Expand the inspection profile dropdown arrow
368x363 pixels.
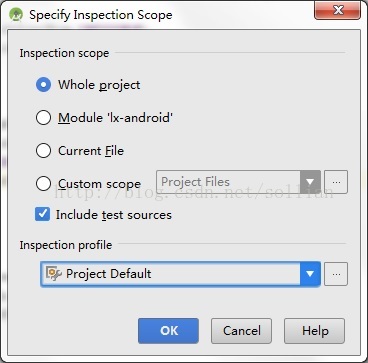pos(310,274)
